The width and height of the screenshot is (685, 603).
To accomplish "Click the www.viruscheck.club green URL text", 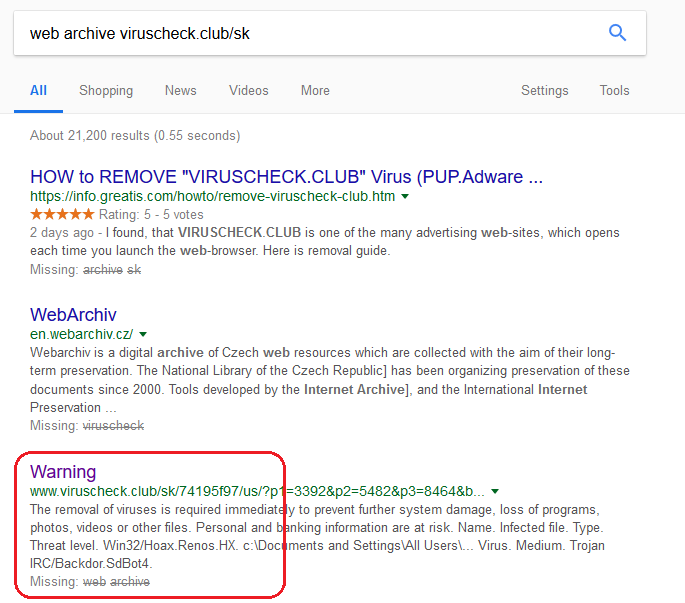I will coord(257,491).
